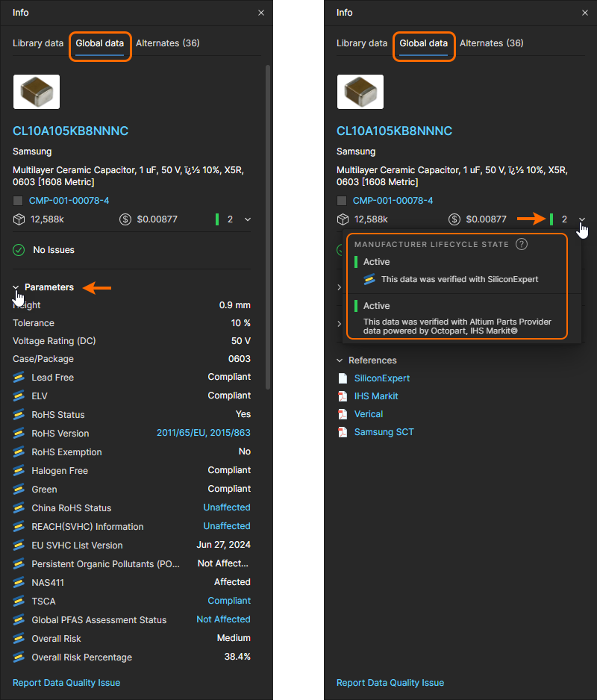Viewport: 597px width, 700px height.
Task: Open the Verical reference link
Action: [369, 414]
